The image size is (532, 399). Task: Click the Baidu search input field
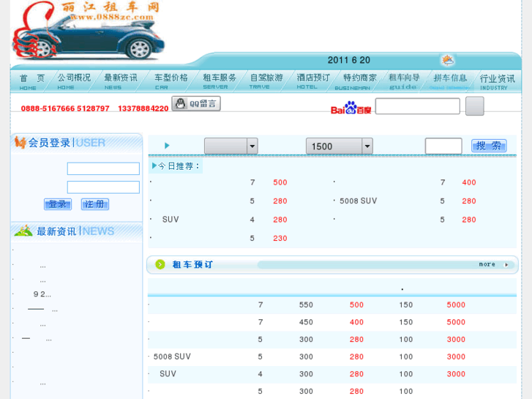[417, 106]
